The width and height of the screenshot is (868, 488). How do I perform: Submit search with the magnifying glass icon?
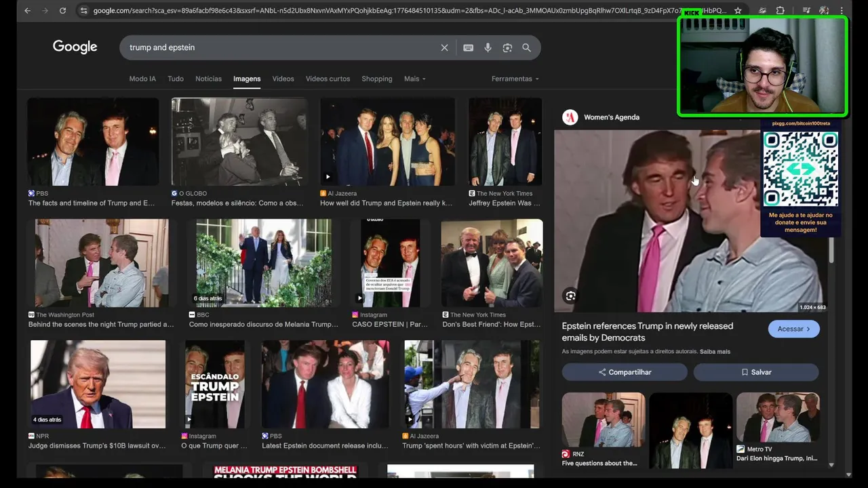click(526, 47)
